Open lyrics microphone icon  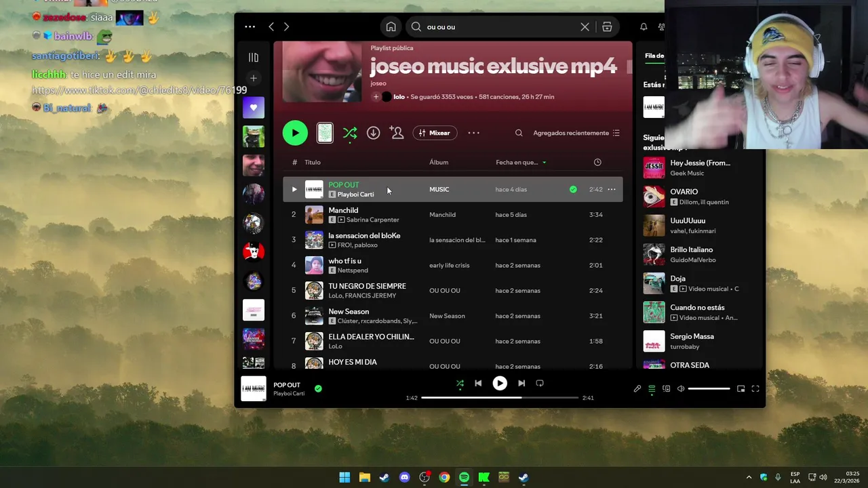tap(637, 388)
